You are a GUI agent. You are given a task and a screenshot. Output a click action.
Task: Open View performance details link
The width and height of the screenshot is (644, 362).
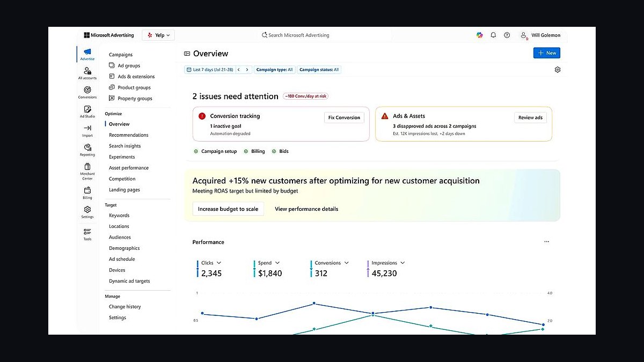click(x=306, y=209)
